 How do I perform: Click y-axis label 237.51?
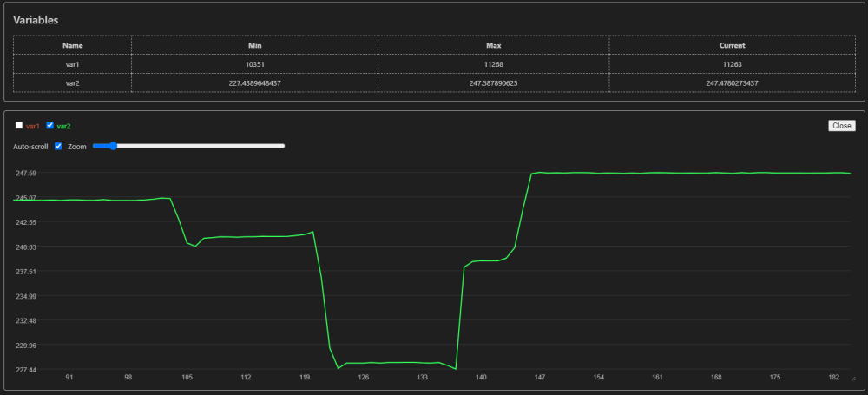click(26, 272)
